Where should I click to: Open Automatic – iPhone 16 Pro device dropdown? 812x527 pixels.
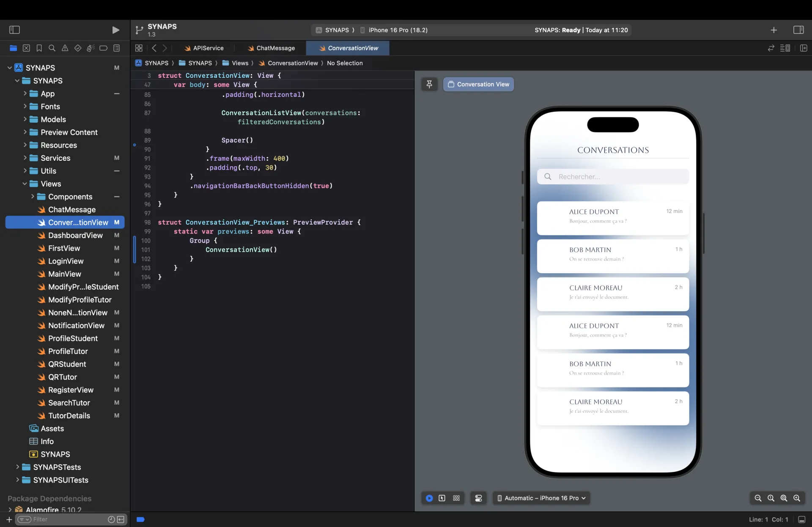[x=541, y=498]
